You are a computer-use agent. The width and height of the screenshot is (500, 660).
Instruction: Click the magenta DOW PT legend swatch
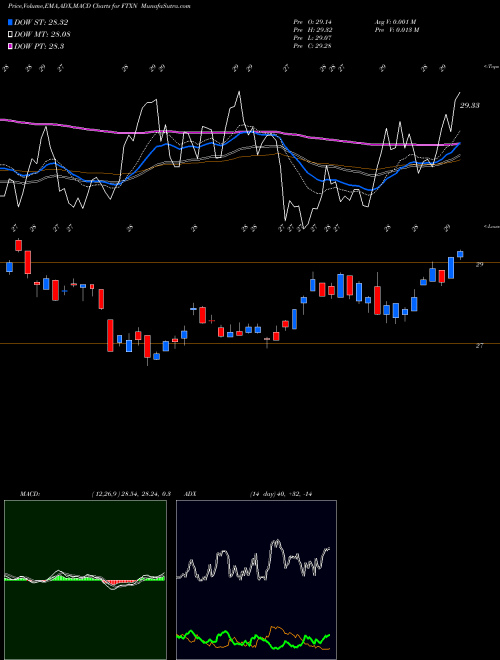click(10, 46)
